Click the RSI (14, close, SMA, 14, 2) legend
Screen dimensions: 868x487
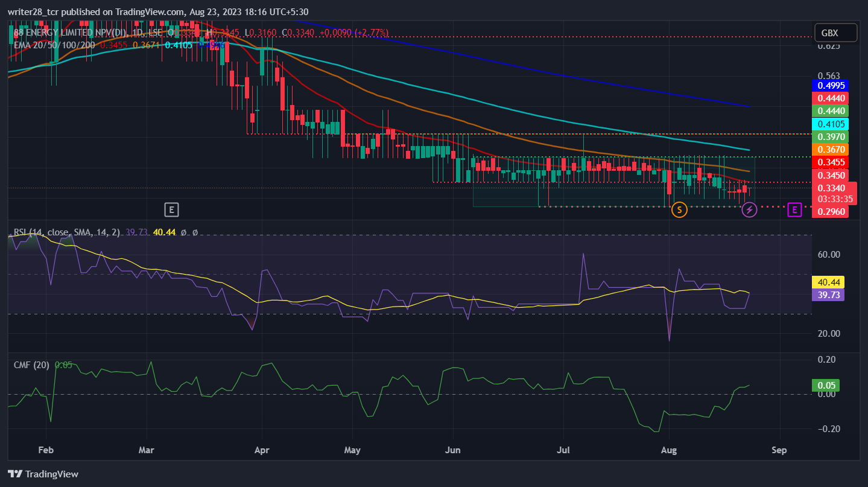[68, 232]
